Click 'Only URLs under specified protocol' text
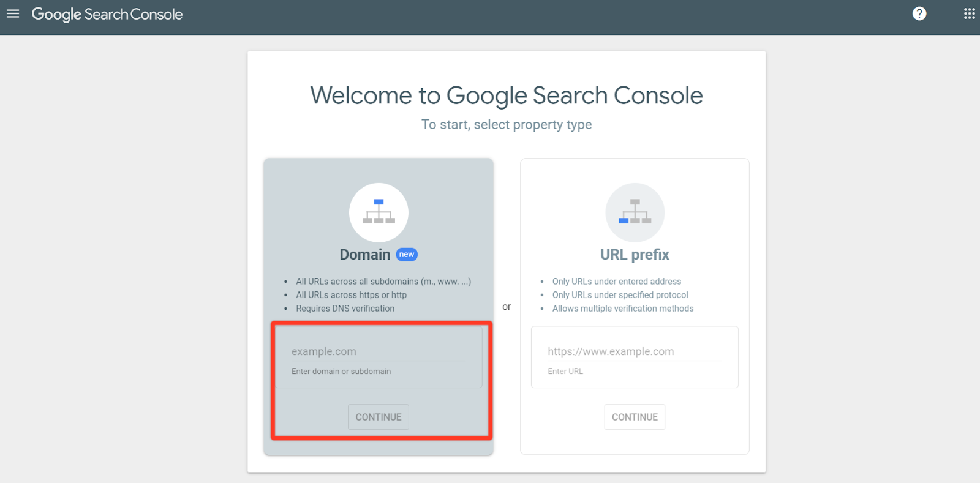Viewport: 980px width, 483px height. pos(620,295)
